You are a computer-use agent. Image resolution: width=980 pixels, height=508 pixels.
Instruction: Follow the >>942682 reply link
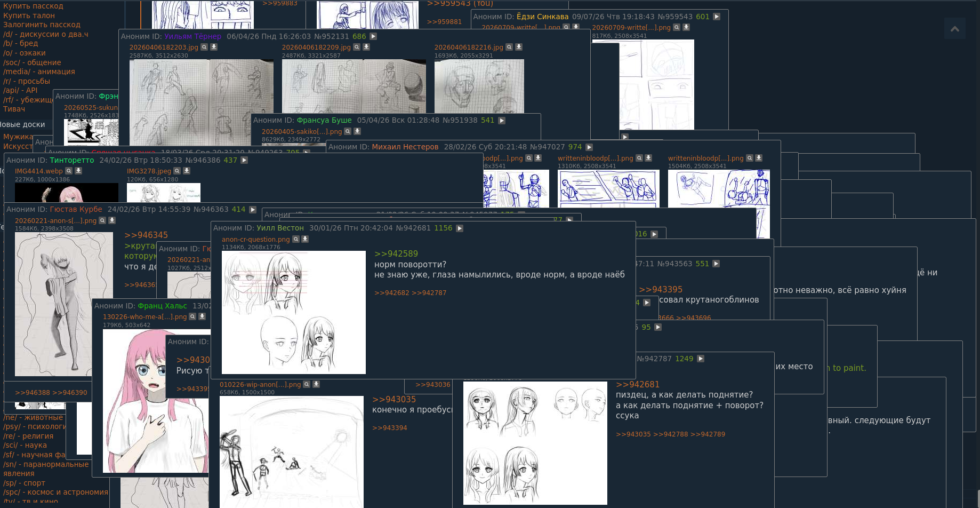[x=392, y=293]
